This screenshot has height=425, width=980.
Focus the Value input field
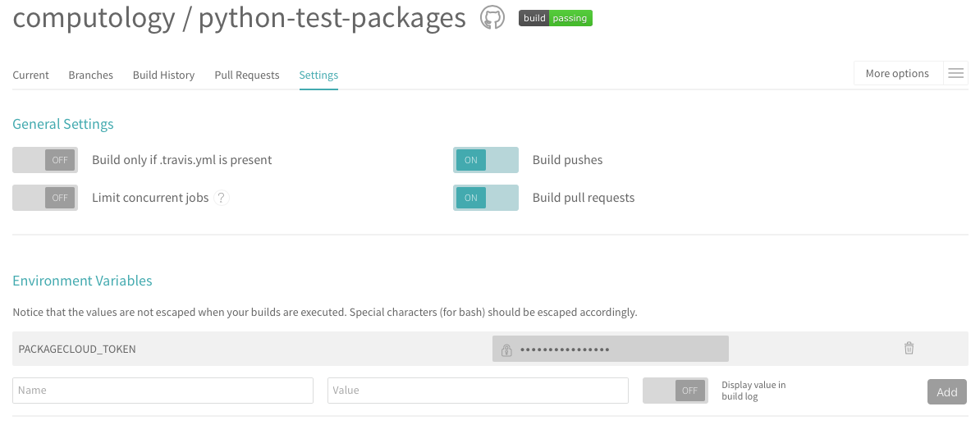pyautogui.click(x=478, y=390)
